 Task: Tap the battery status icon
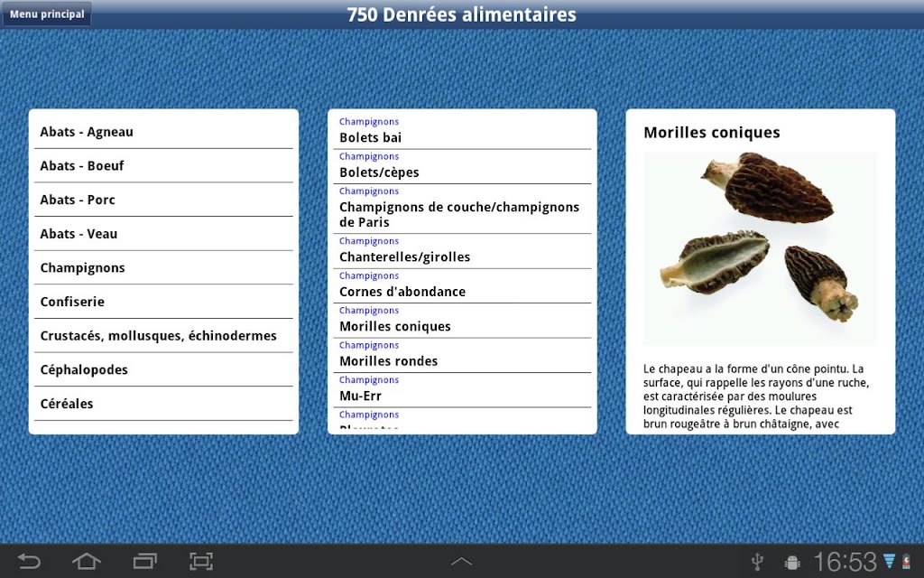tap(906, 561)
